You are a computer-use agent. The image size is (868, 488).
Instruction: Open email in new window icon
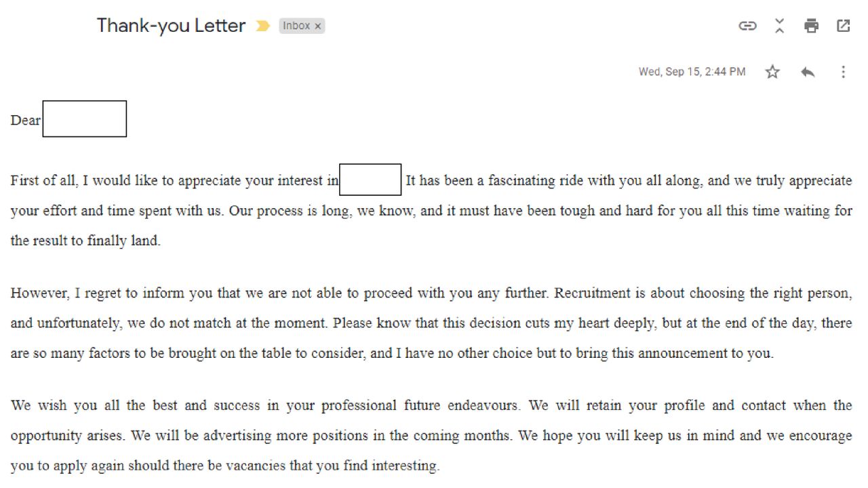(843, 26)
